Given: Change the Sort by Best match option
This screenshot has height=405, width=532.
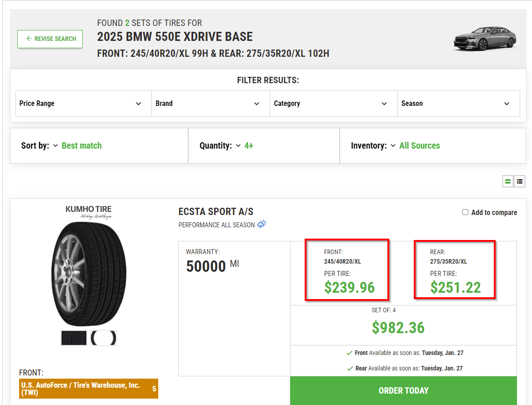Looking at the screenshot, I should click(81, 146).
